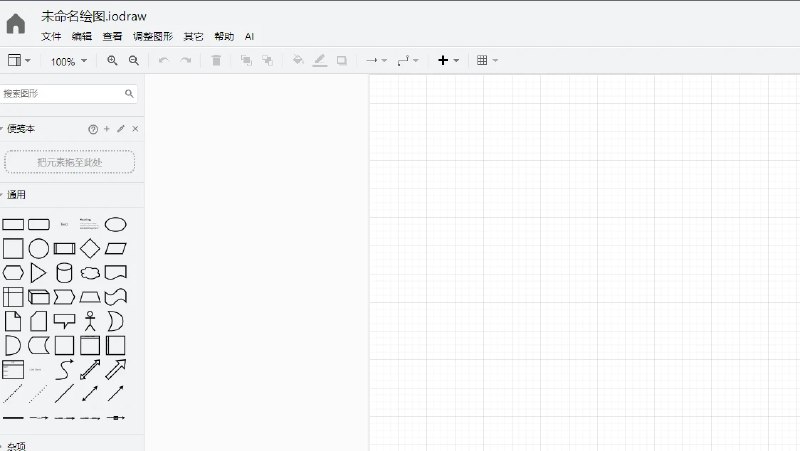
Task: Open the waypoints style dropdown
Action: 408,61
